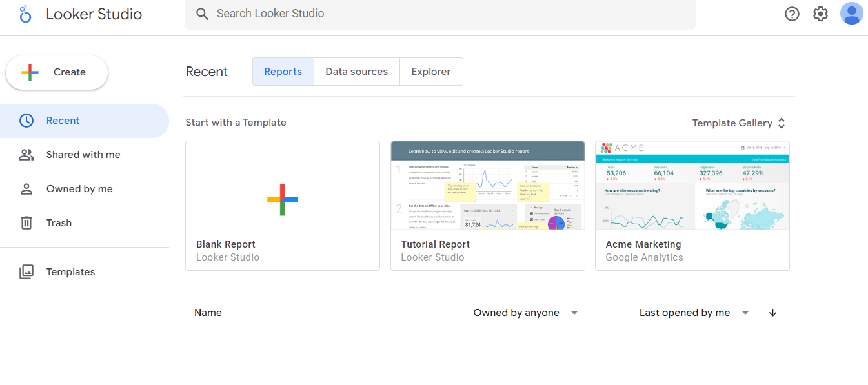
Task: Click the colorful plus icon in Create
Action: click(30, 72)
